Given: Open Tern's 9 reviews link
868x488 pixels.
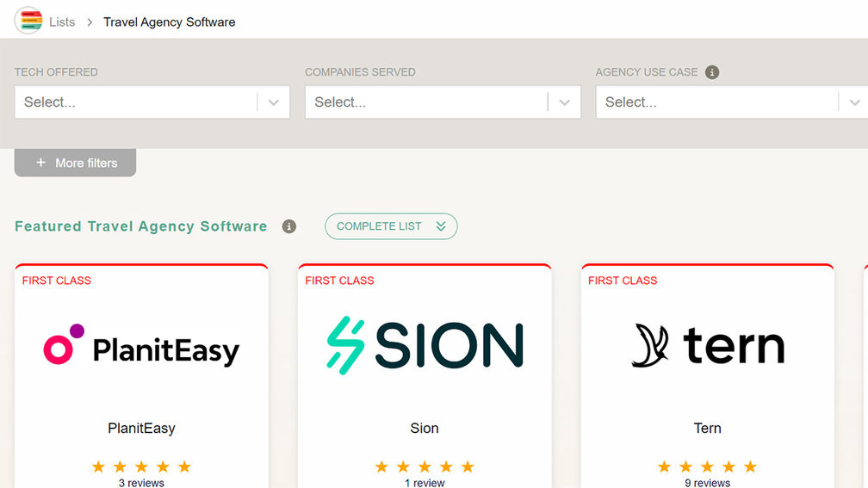Looking at the screenshot, I should coord(708,483).
